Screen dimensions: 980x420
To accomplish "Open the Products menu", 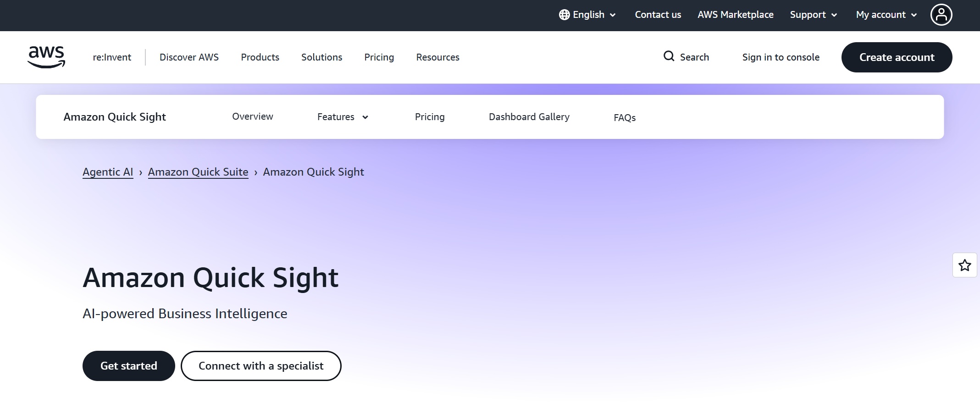I will click(x=260, y=57).
